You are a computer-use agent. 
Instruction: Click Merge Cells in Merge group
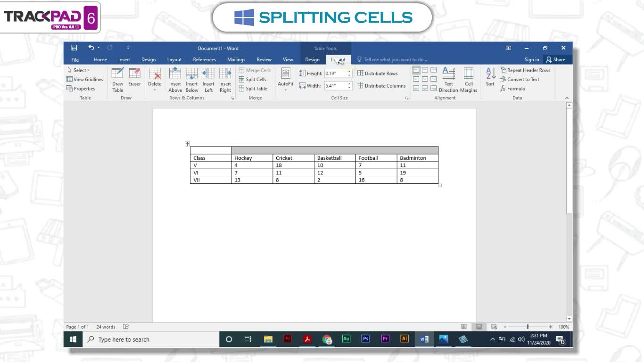[x=255, y=70]
